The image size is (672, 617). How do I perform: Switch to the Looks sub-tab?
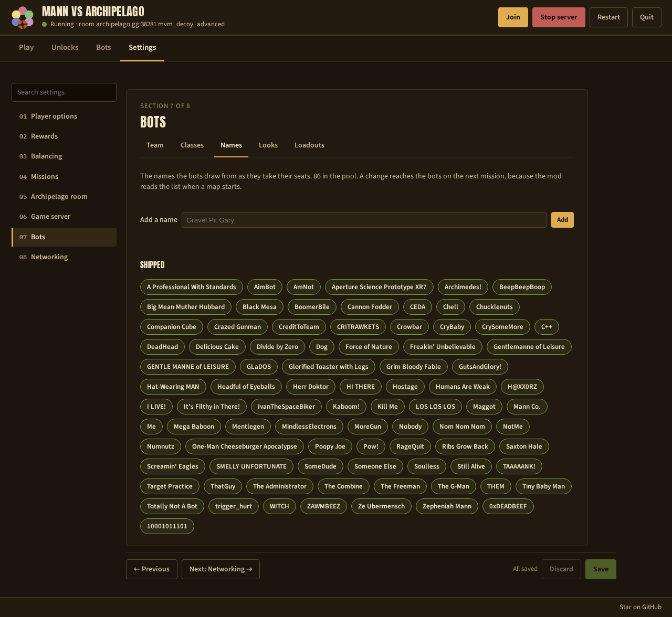[268, 145]
